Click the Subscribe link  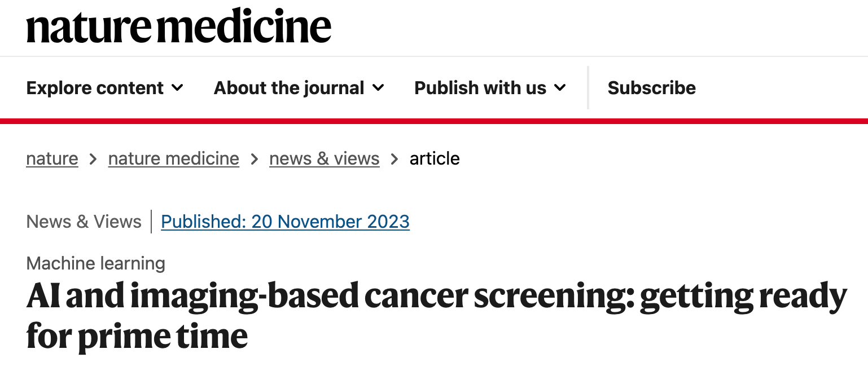[x=651, y=88]
